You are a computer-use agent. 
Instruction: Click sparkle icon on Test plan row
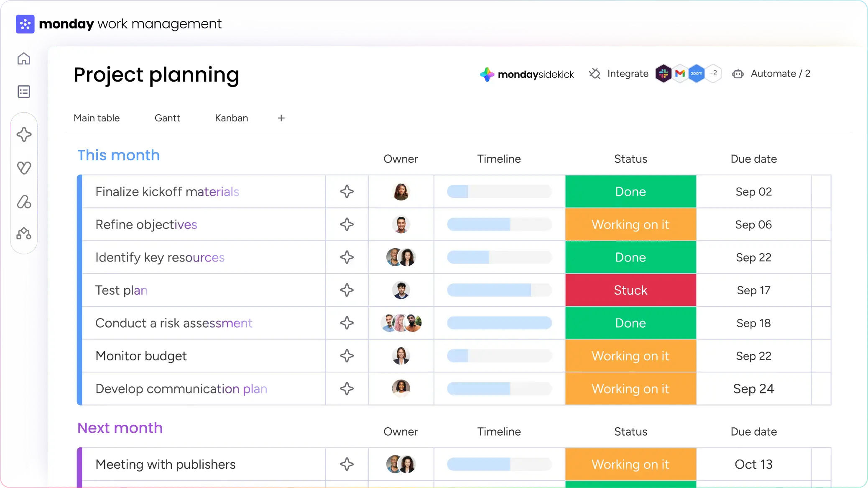(x=347, y=290)
